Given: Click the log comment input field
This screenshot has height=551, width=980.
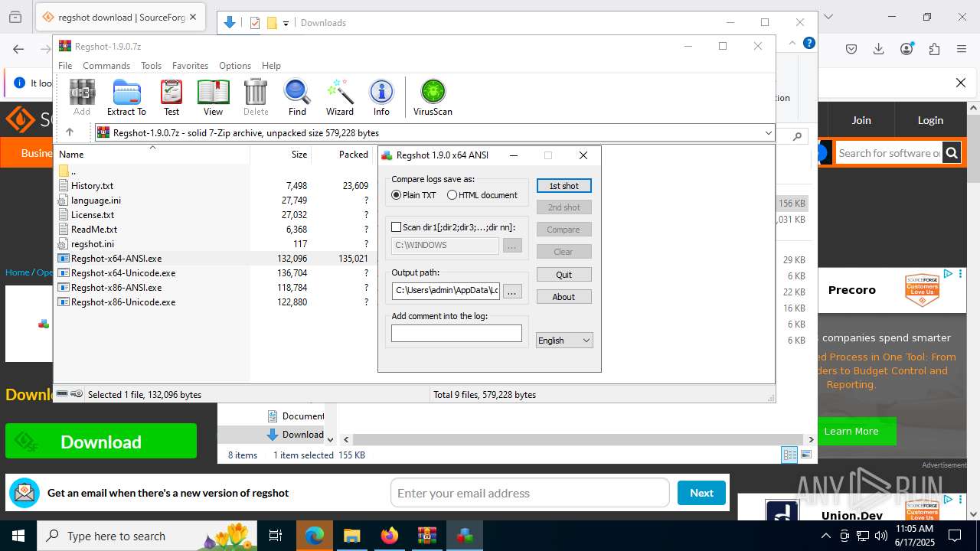Looking at the screenshot, I should 456,333.
